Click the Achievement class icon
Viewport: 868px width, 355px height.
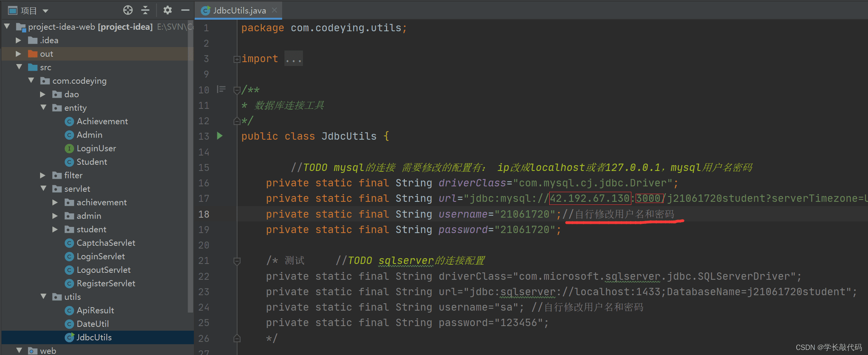[69, 122]
